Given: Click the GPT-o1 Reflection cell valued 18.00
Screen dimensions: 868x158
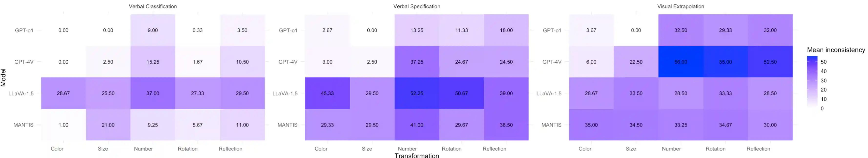Looking at the screenshot, I should 506,30.
